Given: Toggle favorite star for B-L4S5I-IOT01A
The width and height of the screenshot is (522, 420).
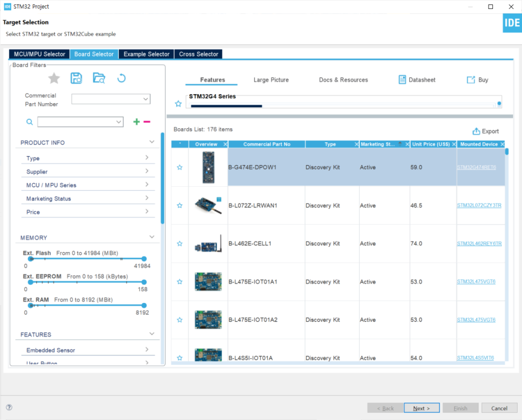Looking at the screenshot, I should [180, 358].
